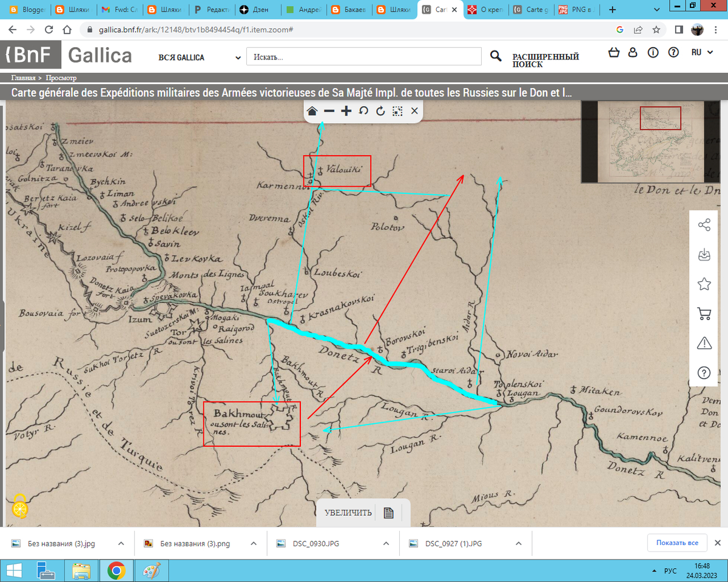Open the basket icon in header
The image size is (728, 582).
tap(613, 53)
